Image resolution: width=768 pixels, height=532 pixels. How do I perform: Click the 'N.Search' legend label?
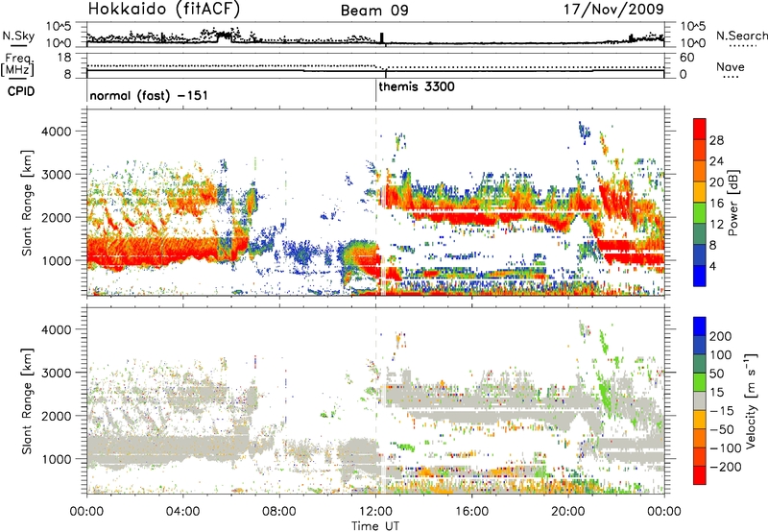[x=742, y=36]
